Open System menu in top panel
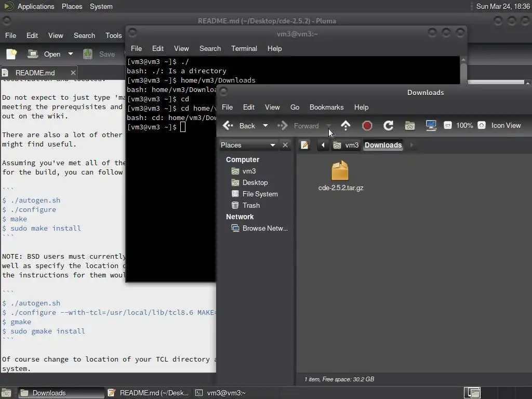This screenshot has width=532, height=399. tap(101, 6)
